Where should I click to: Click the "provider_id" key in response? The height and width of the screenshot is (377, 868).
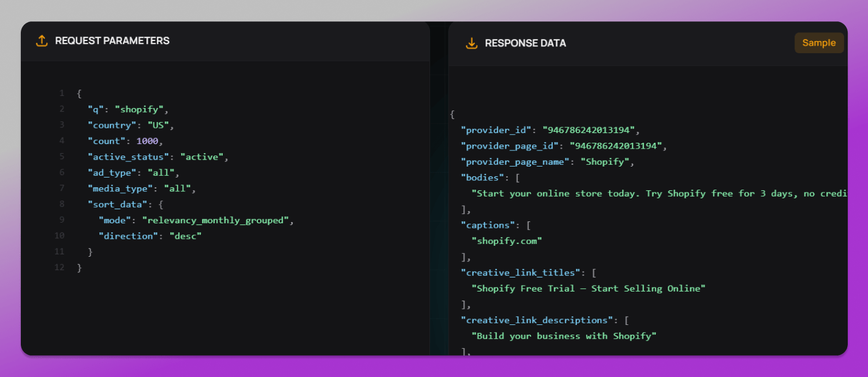coord(496,130)
